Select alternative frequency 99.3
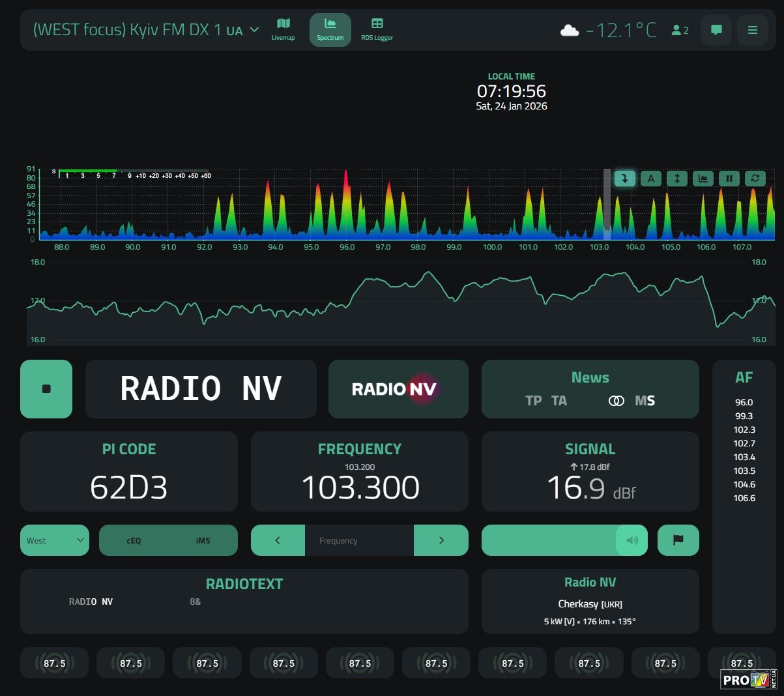784x696 pixels. tap(744, 416)
